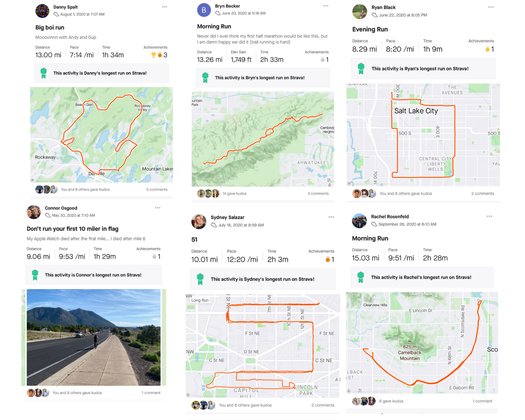Expand more options for Ryan Black's run
This screenshot has height=420, width=525.
point(491,7)
